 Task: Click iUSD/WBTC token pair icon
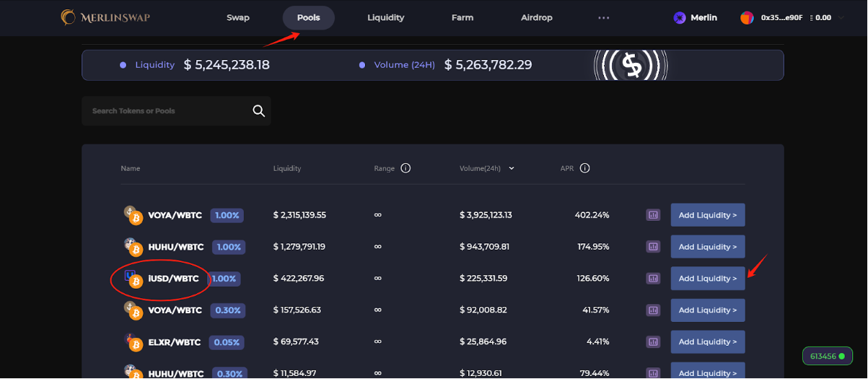133,278
